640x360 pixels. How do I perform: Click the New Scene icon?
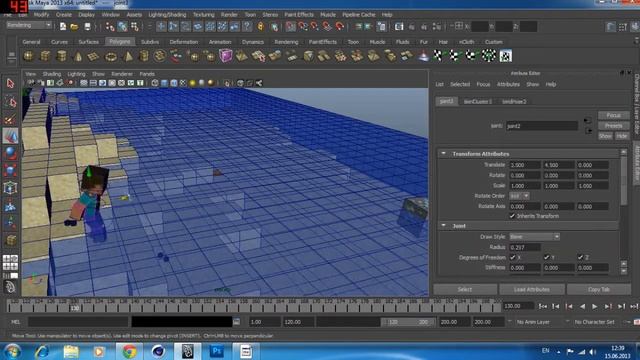(x=63, y=27)
